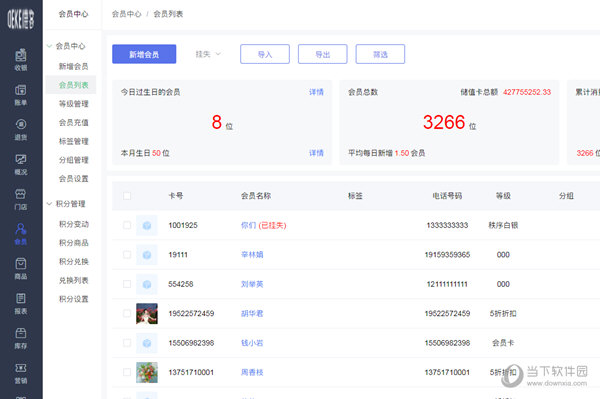This screenshot has height=399, width=600.
Task: Click the 导入 import button
Action: click(x=265, y=54)
